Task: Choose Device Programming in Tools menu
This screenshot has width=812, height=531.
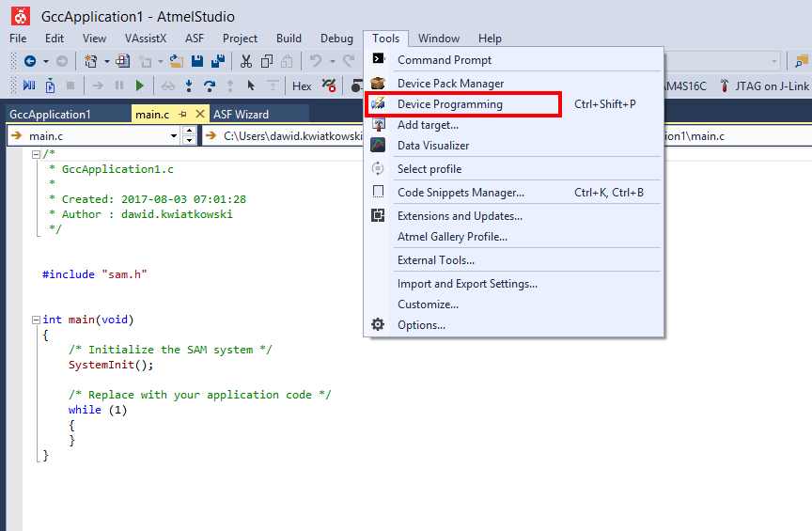Action: point(513,104)
